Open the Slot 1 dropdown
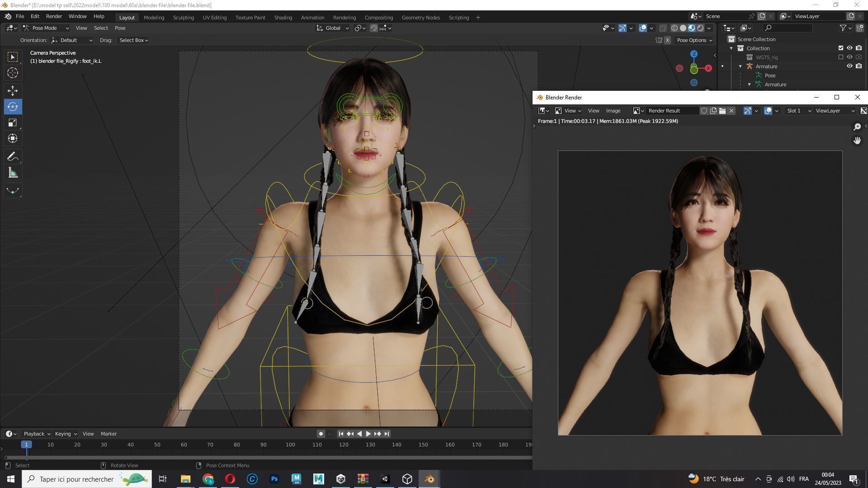Image resolution: width=868 pixels, height=488 pixels. 798,111
